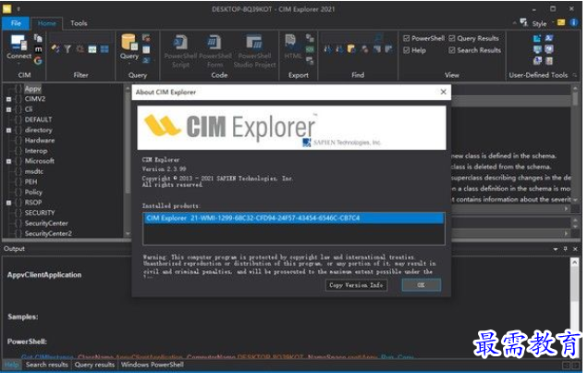Click the green spreadsheet export icon
This screenshot has width=588, height=373.
coord(310,49)
